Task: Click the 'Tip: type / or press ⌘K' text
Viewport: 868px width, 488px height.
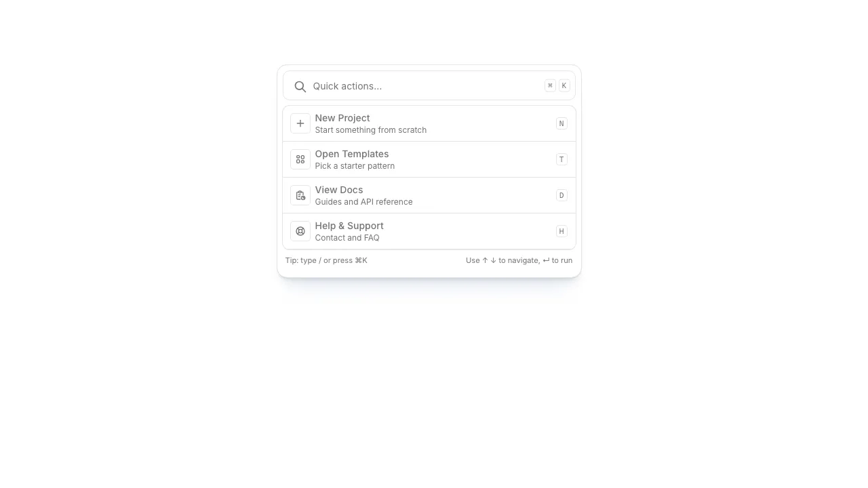Action: click(x=326, y=260)
